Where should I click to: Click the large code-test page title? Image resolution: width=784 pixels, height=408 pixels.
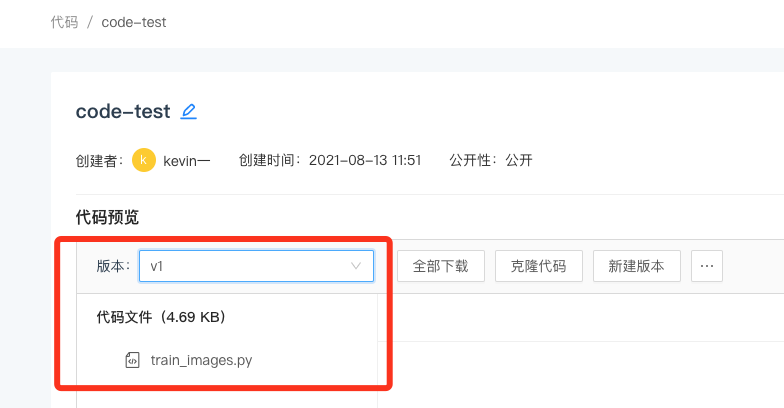[123, 111]
